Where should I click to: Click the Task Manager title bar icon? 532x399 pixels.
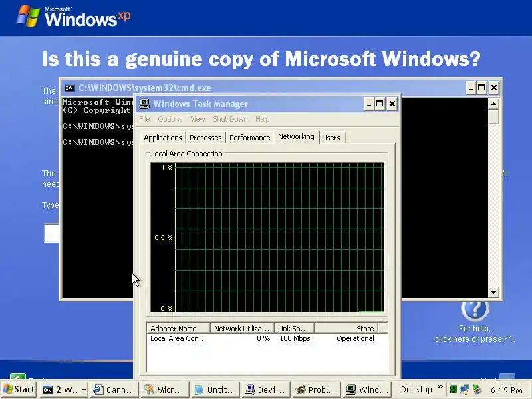pos(144,104)
